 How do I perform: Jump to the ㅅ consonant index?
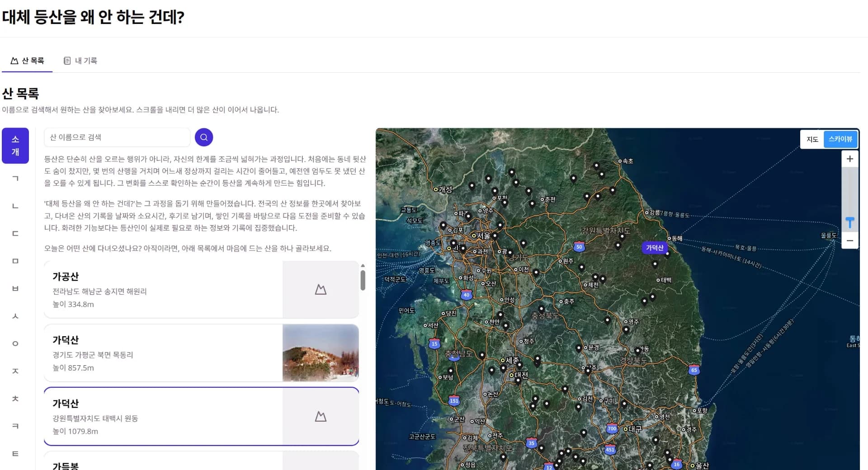click(15, 316)
